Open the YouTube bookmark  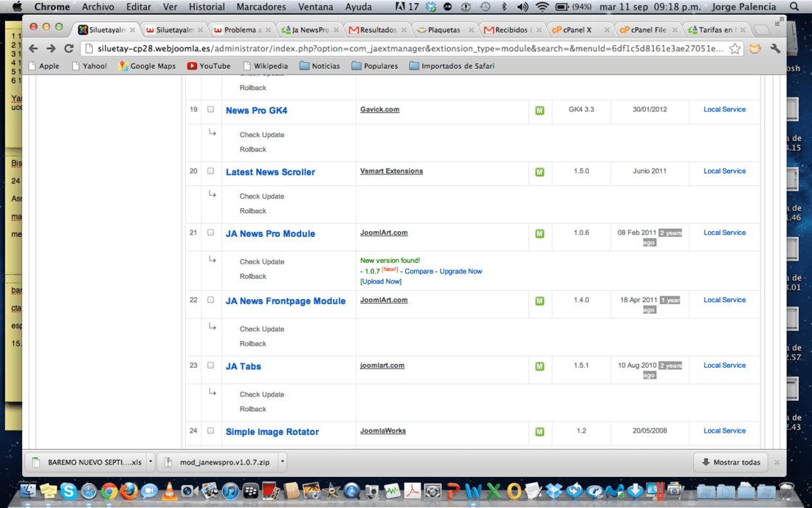click(209, 66)
